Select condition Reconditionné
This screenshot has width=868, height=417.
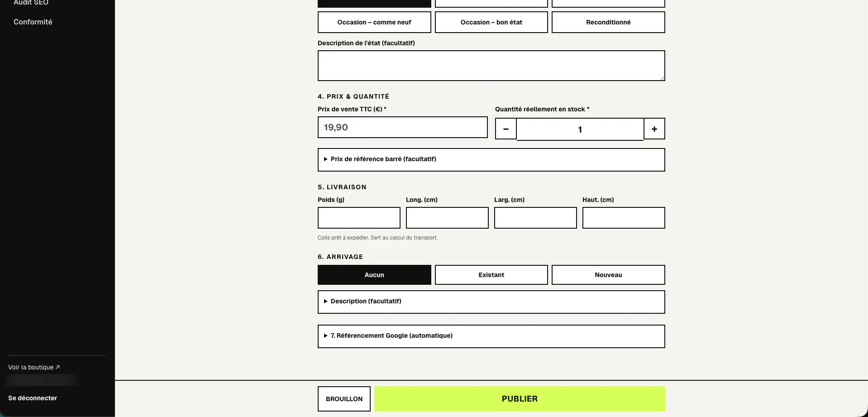(x=608, y=22)
